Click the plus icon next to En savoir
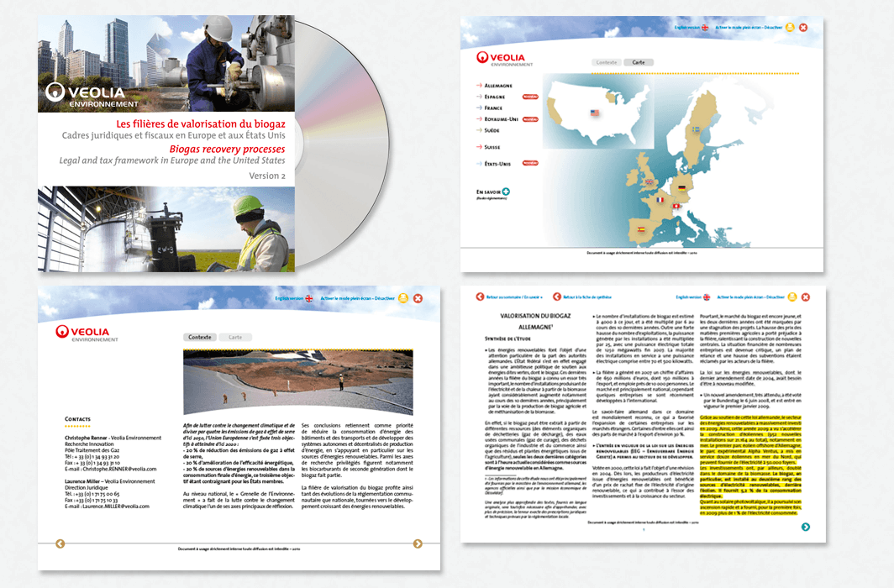Image resolution: width=894 pixels, height=588 pixels. [506, 192]
